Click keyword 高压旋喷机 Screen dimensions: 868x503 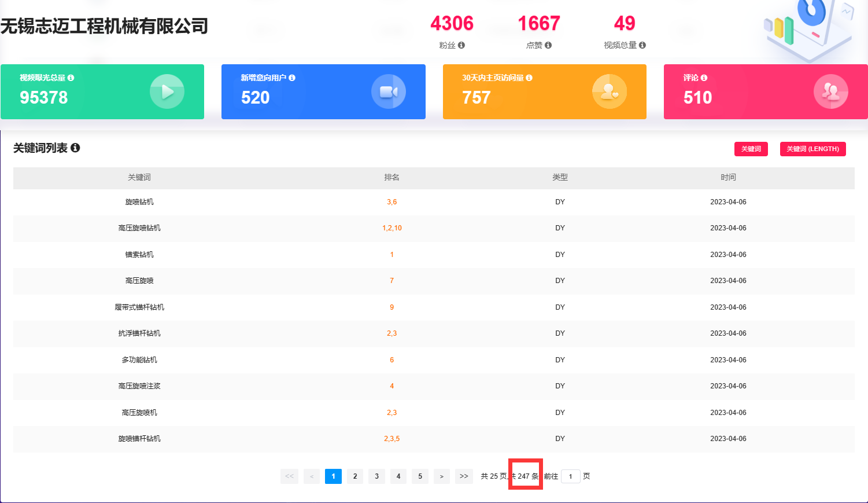[139, 413]
